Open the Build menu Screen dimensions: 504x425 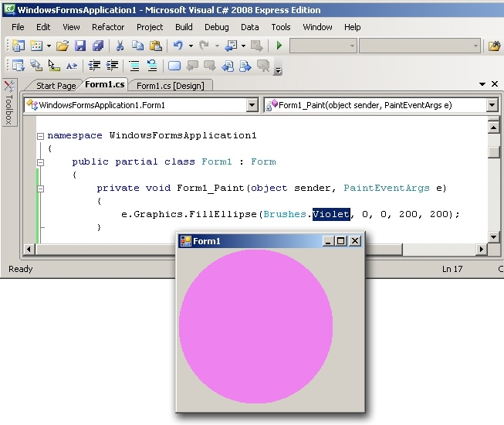tap(184, 27)
